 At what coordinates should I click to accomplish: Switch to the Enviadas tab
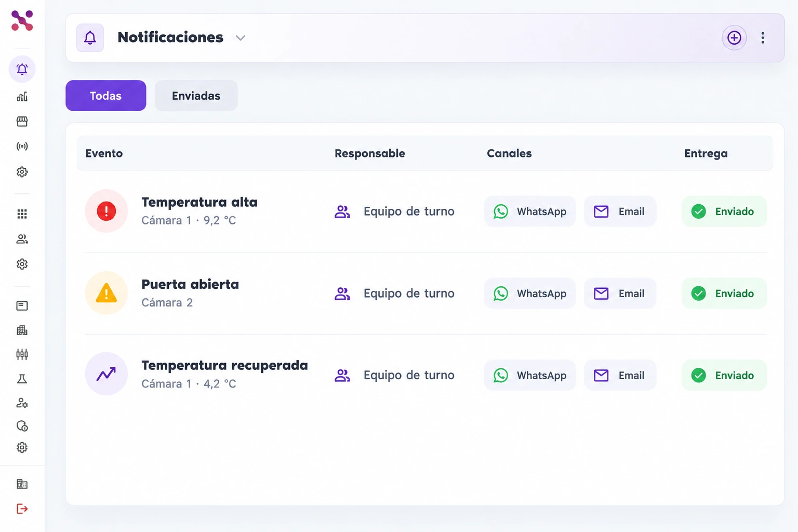click(196, 96)
